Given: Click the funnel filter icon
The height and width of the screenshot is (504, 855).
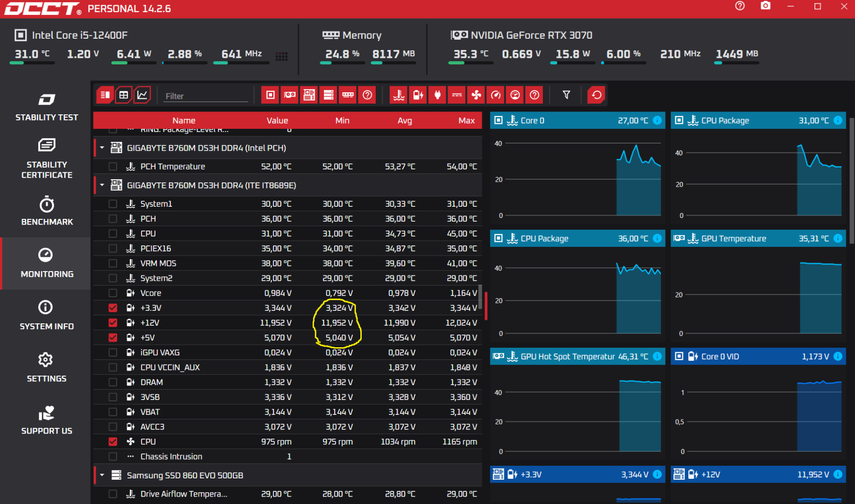Looking at the screenshot, I should 566,95.
